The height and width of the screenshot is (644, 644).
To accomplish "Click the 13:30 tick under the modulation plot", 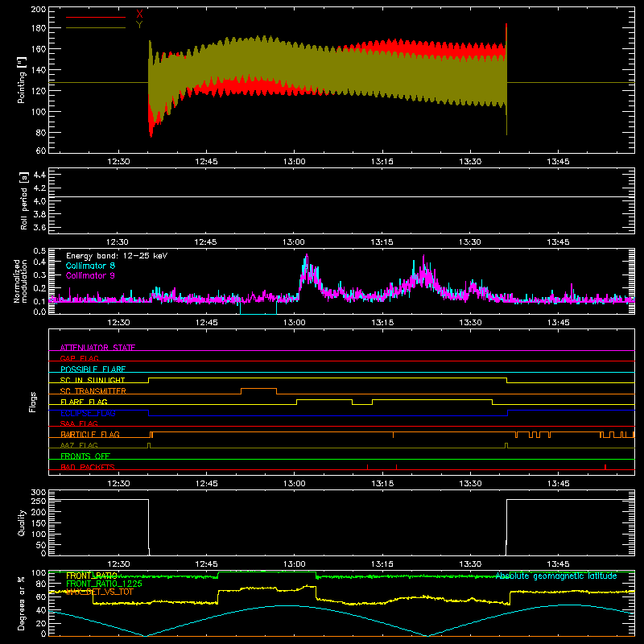I will [470, 323].
